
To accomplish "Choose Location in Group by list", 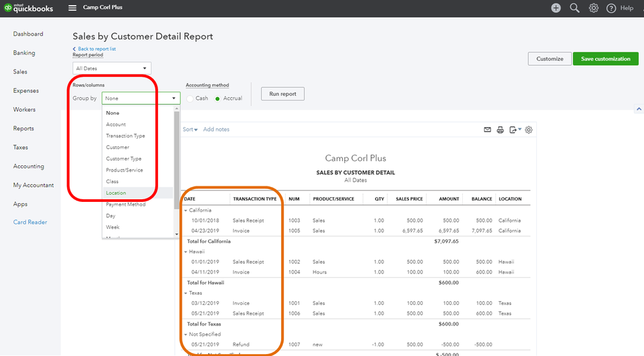I will point(138,193).
